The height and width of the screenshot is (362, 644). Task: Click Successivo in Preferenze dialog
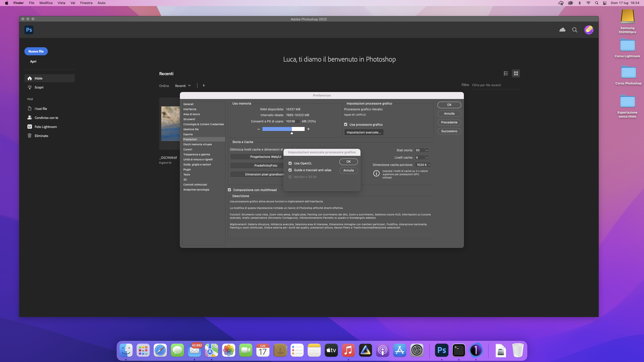click(x=449, y=131)
